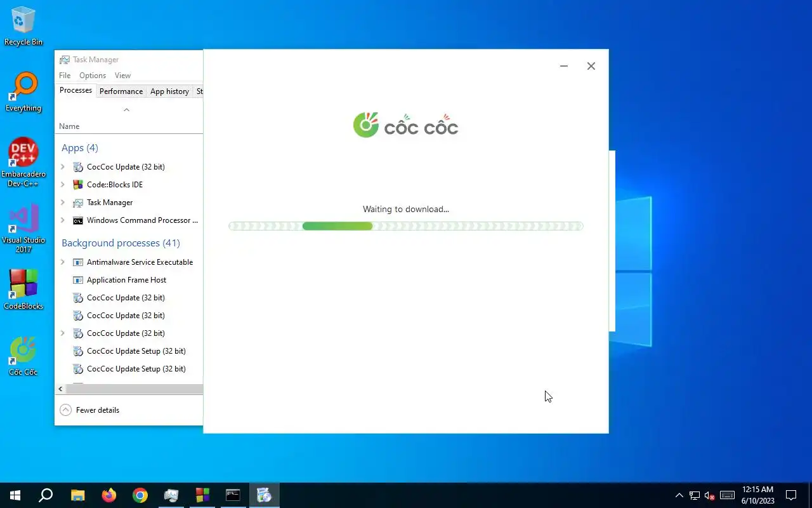This screenshot has width=812, height=508.
Task: Switch to Task Manager taskbar icon
Action: coord(171,495)
